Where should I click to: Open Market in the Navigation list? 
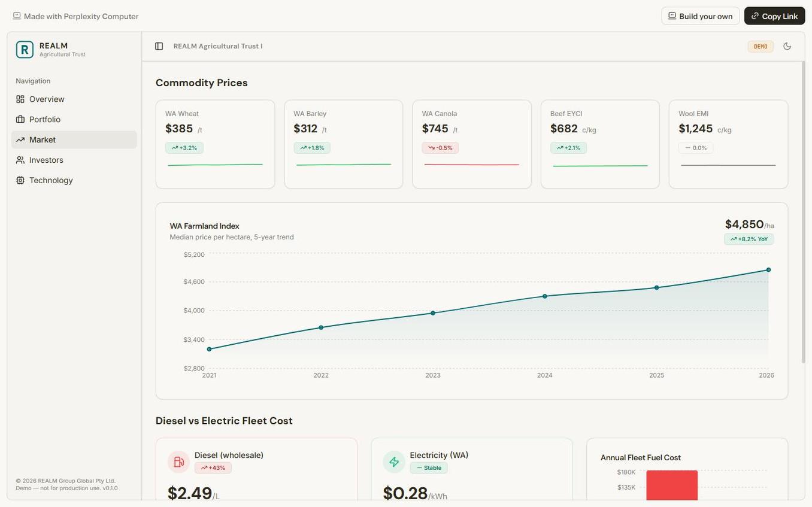pyautogui.click(x=43, y=138)
